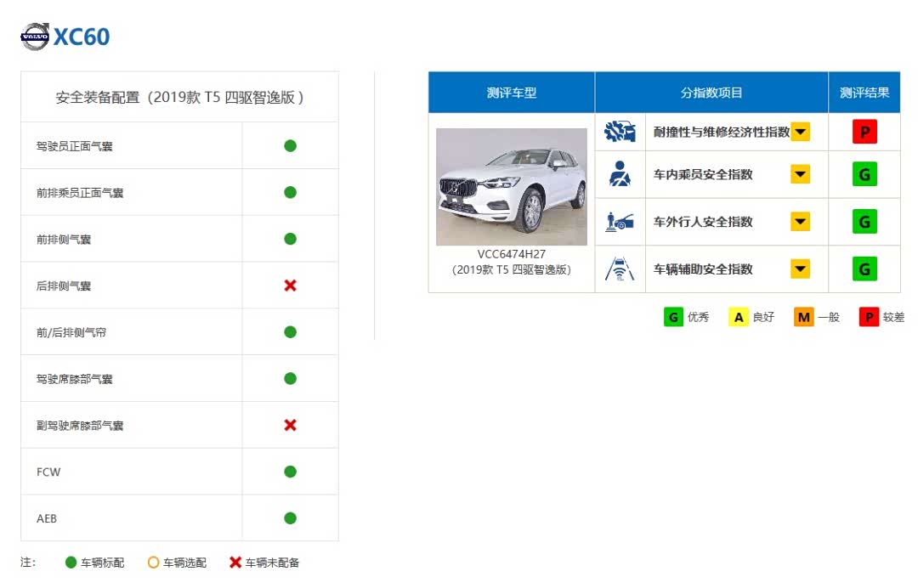The image size is (918, 588).
Task: Click the crashworthiness and repair economy index icon
Action: [620, 132]
